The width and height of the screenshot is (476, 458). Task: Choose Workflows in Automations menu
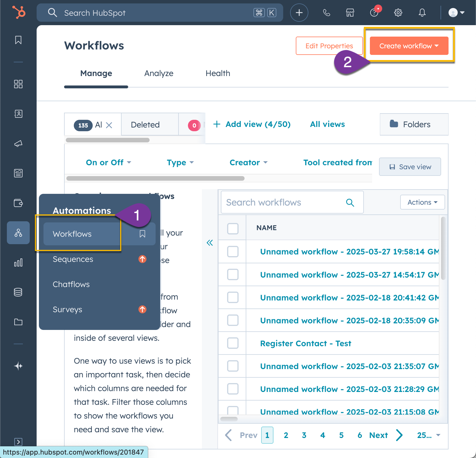coord(100,234)
